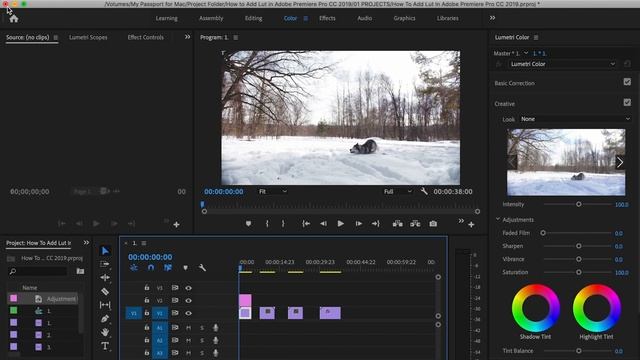Expand hidden Source panel tabs chevron
Viewport: 640px width, 360px height.
point(187,37)
